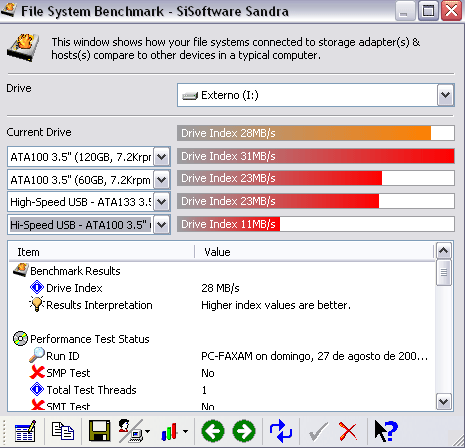The height and width of the screenshot is (448, 465).
Task: Expand the Hi-Speed USB ATA100 dropdown
Action: pyautogui.click(x=162, y=225)
